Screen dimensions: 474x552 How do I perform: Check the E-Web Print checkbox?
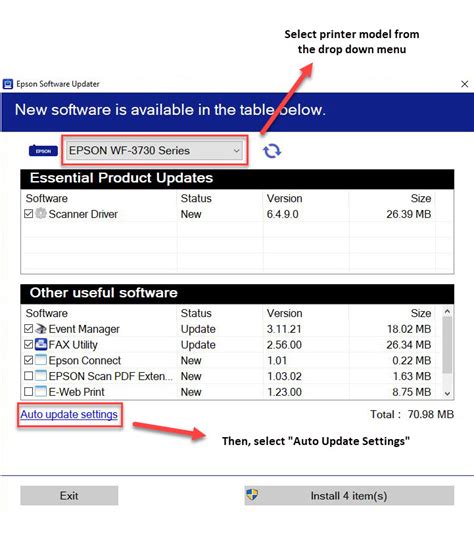29,391
